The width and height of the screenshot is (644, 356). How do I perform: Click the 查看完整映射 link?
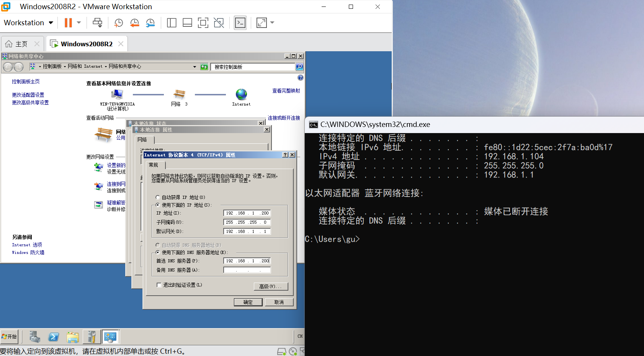click(286, 91)
